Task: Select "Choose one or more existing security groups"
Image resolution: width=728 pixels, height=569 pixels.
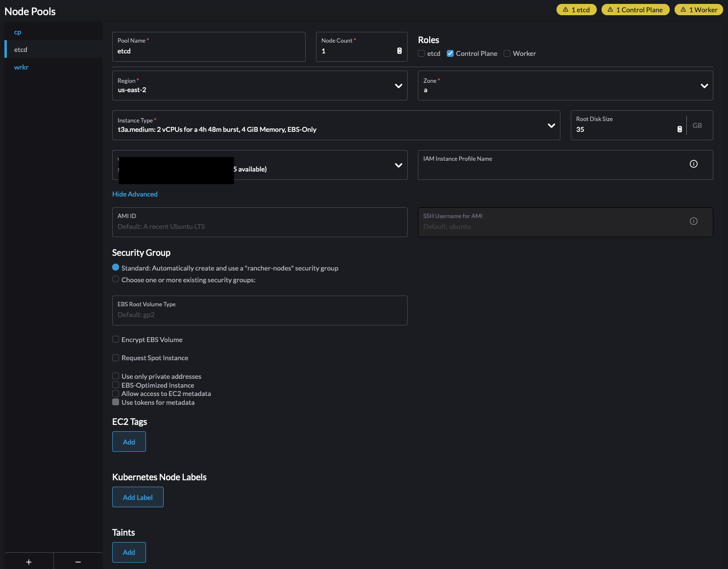Action: pyautogui.click(x=115, y=279)
